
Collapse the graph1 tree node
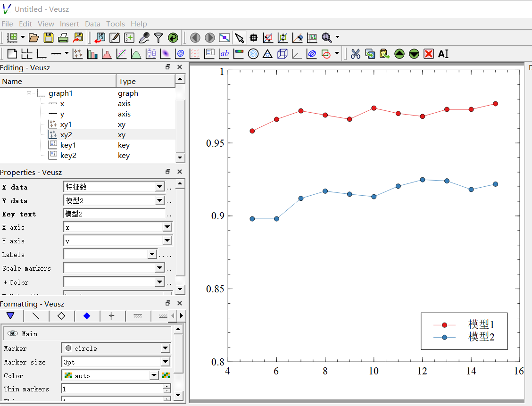point(29,93)
